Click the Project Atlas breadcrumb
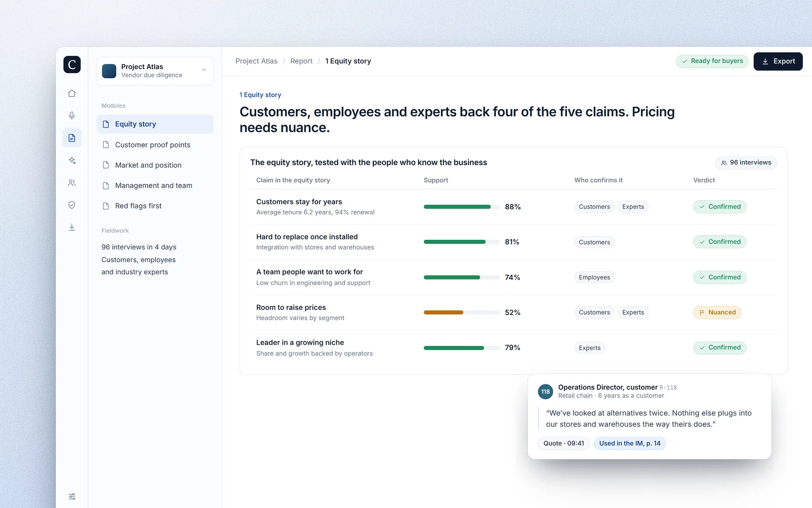The image size is (812, 508). click(256, 61)
